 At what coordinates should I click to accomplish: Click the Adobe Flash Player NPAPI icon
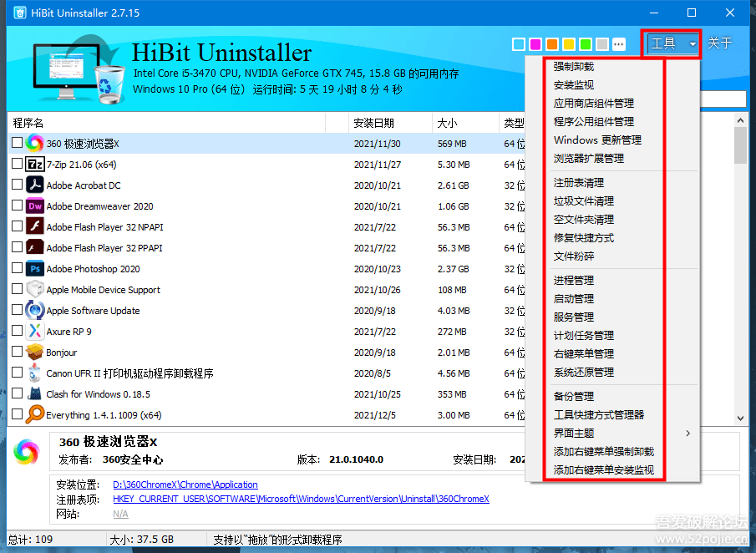[x=35, y=227]
